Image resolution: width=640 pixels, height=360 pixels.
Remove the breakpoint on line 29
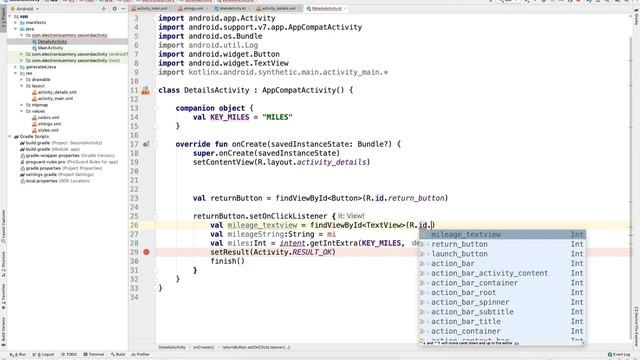pyautogui.click(x=146, y=252)
